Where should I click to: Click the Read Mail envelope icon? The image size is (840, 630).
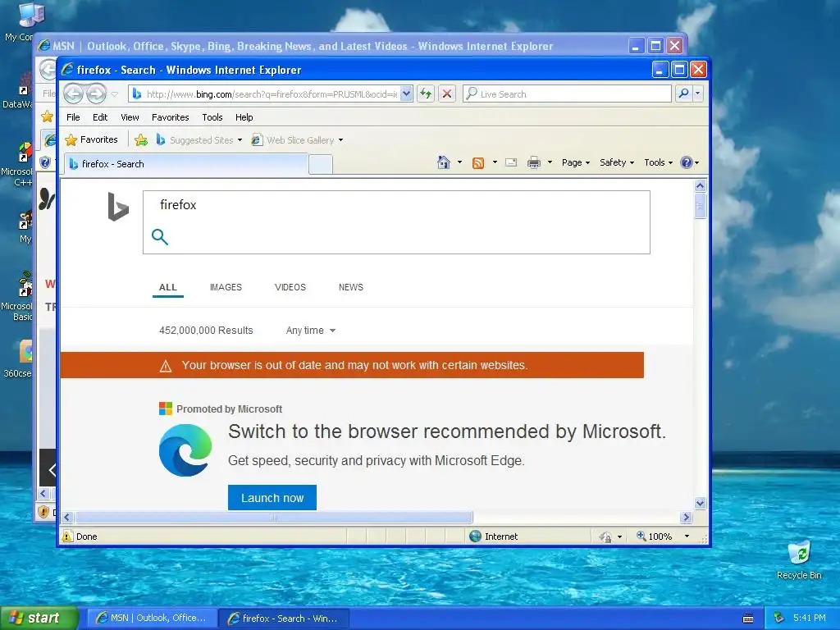coord(511,162)
